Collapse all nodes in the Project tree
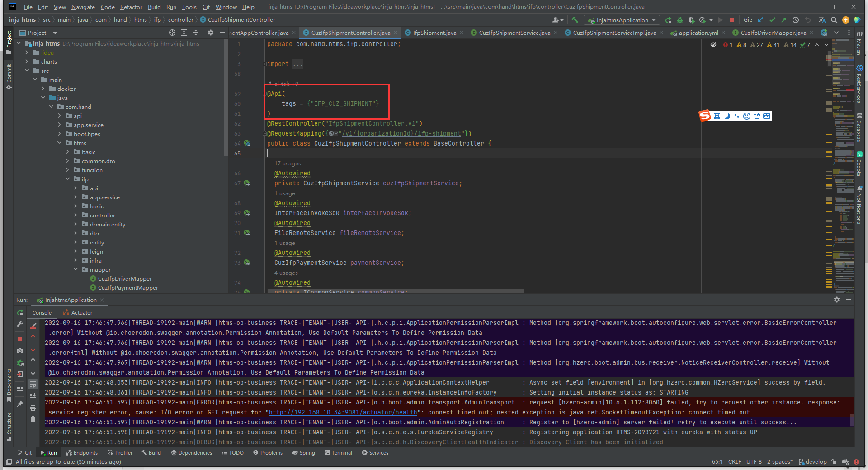This screenshot has width=868, height=470. [x=196, y=33]
